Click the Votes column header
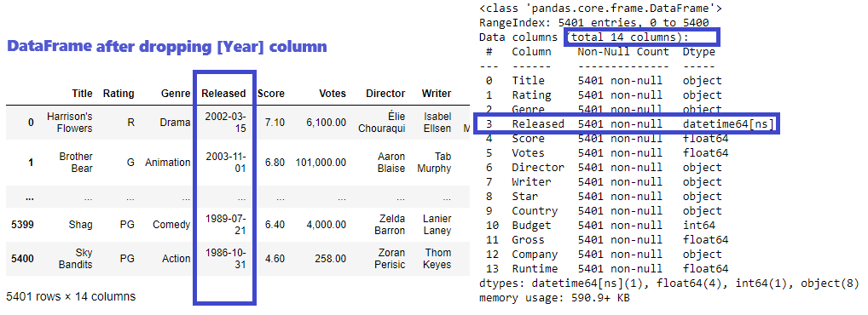The height and width of the screenshot is (315, 868). coord(333,94)
